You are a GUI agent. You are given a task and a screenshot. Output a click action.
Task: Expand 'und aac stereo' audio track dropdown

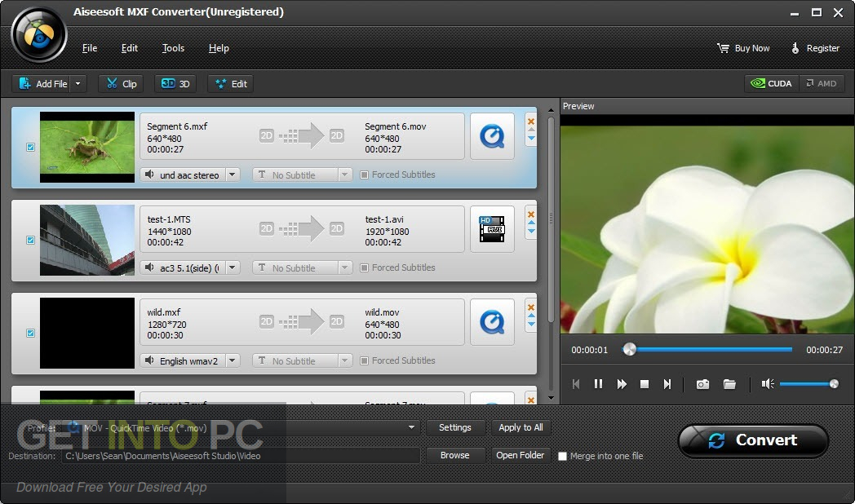tap(233, 175)
